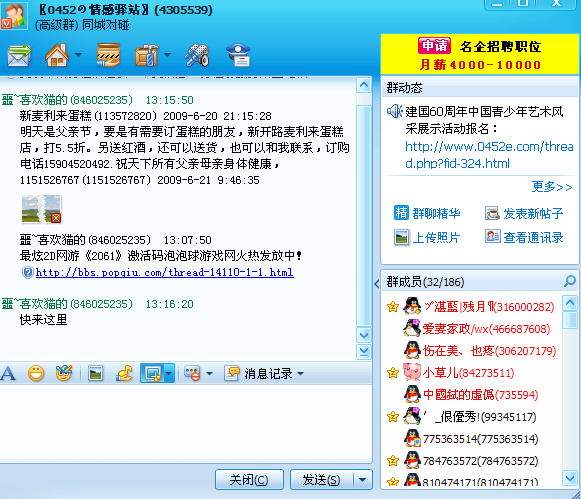The width and height of the screenshot is (581, 499).
Task: Click the group title 0452 情感驿站
Action: pos(126,10)
